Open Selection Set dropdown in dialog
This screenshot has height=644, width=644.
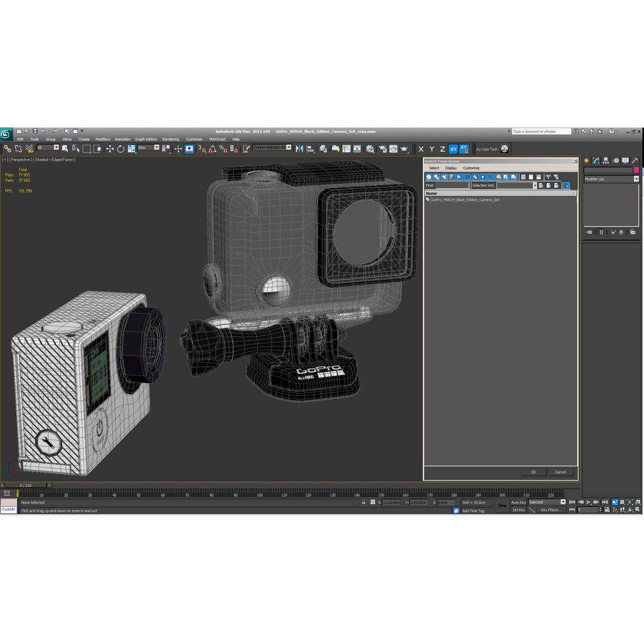pyautogui.click(x=534, y=185)
